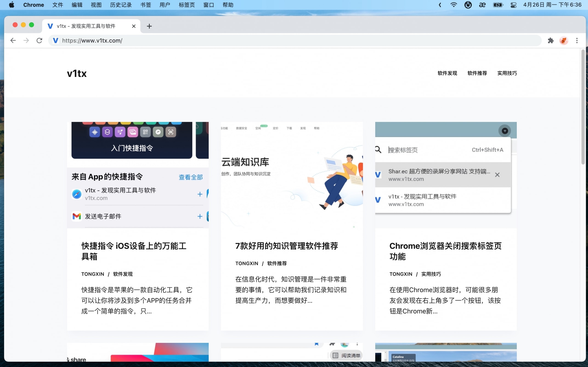Viewport: 588px width, 367px height.
Task: Open the Chrome application menu
Action: 34,5
